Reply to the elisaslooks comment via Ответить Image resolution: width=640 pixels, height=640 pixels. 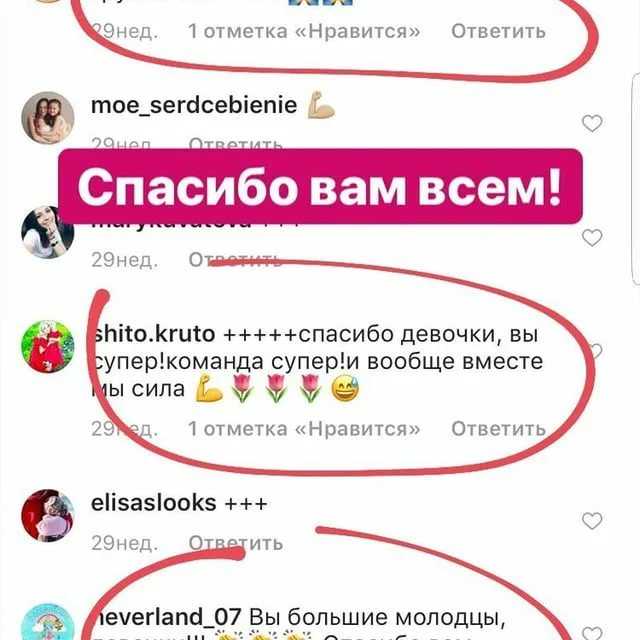(236, 543)
